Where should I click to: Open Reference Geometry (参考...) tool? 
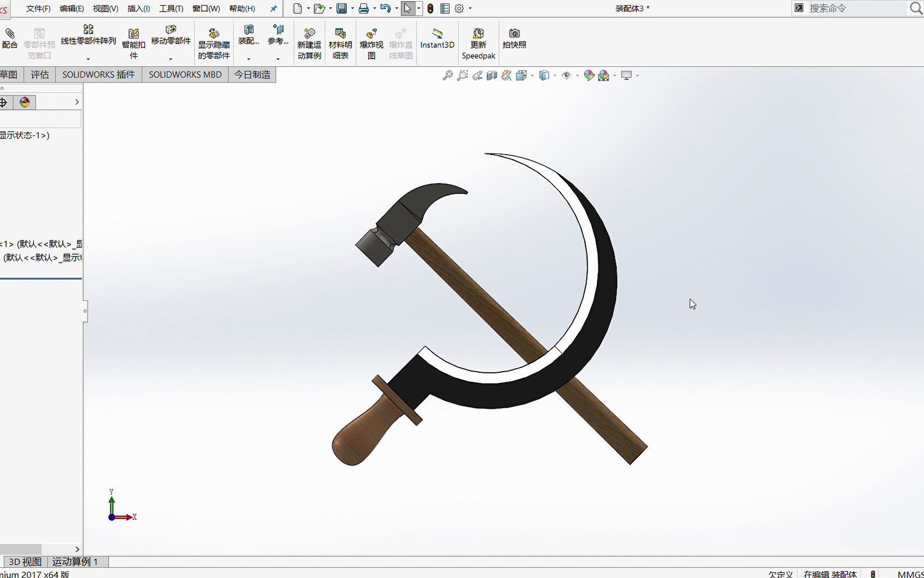point(278,35)
